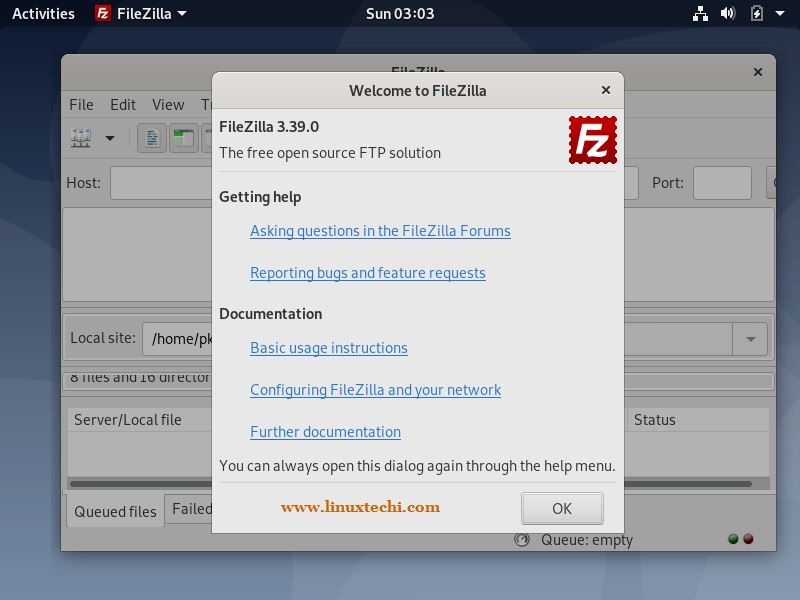Image resolution: width=800 pixels, height=600 pixels.
Task: Open the Basic usage instructions link
Action: tap(328, 348)
